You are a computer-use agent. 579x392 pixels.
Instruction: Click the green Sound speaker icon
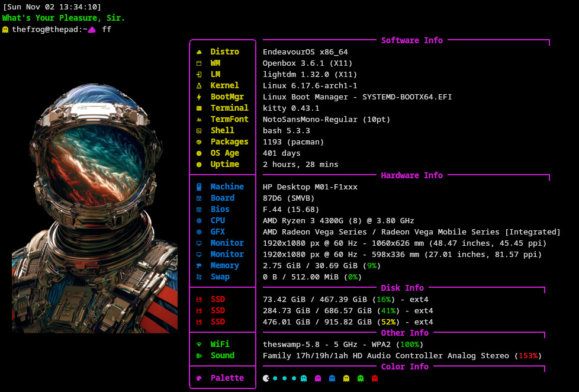tap(199, 356)
